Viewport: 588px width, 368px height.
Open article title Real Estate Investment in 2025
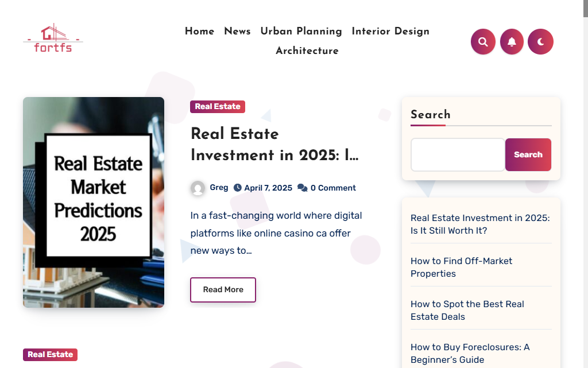tap(274, 145)
